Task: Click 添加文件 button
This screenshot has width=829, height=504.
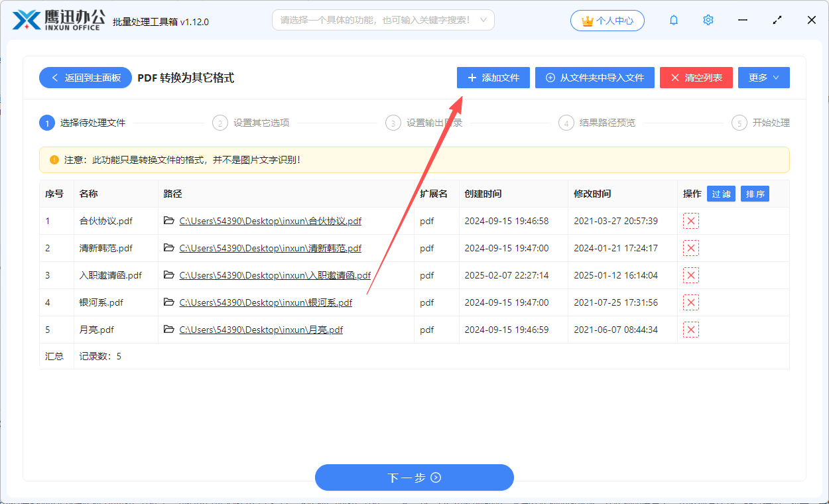Action: [493, 78]
